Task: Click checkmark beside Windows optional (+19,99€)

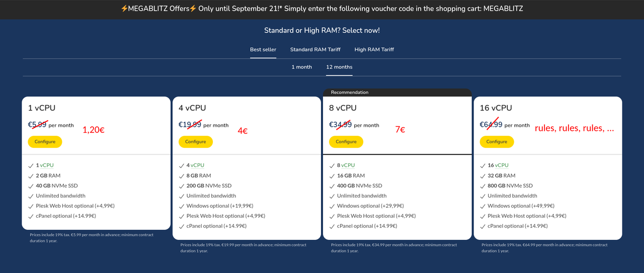Action: [x=182, y=206]
